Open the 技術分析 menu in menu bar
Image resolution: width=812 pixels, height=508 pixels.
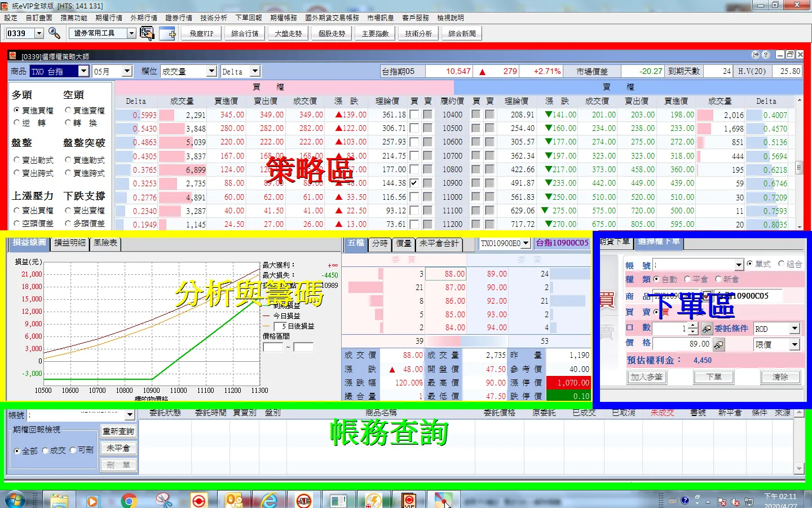pos(213,18)
